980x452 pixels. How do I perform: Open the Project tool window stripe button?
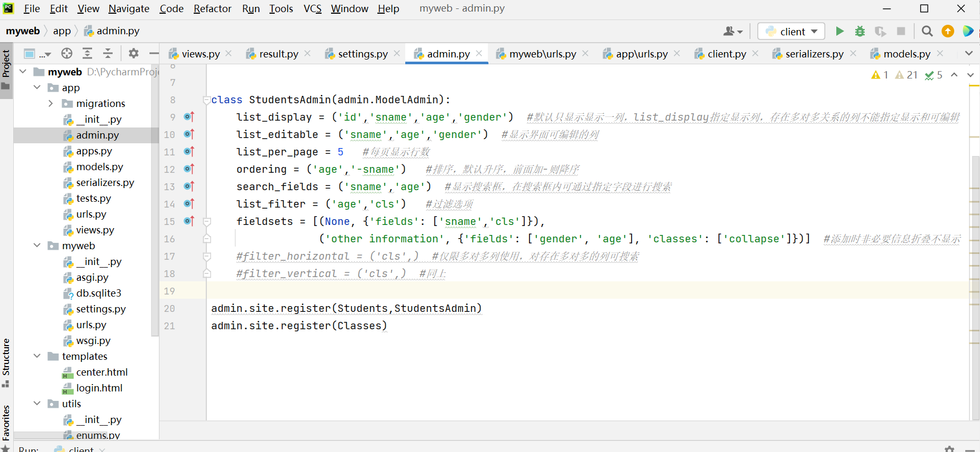tap(6, 70)
